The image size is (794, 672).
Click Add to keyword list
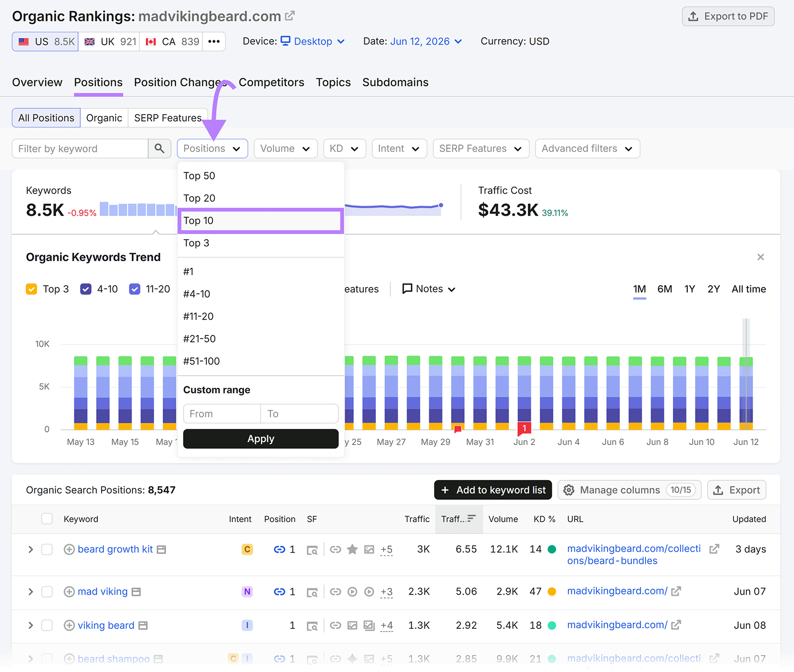coord(493,490)
